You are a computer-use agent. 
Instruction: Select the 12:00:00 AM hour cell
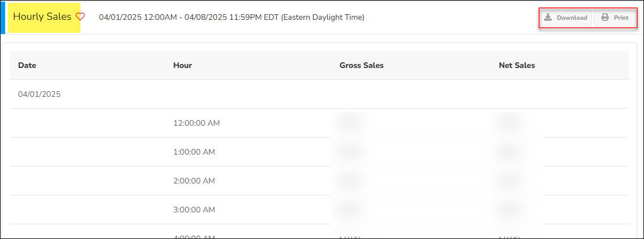(x=197, y=123)
